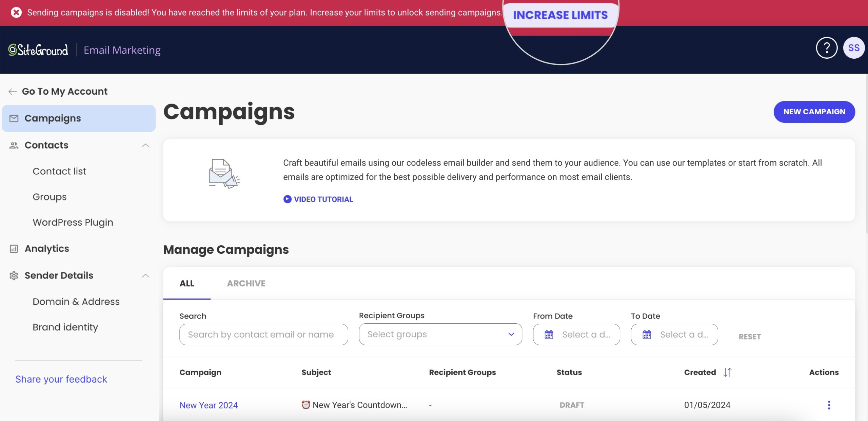868x421 pixels.
Task: Click NEW CAMPAIGN button
Action: [x=814, y=112]
